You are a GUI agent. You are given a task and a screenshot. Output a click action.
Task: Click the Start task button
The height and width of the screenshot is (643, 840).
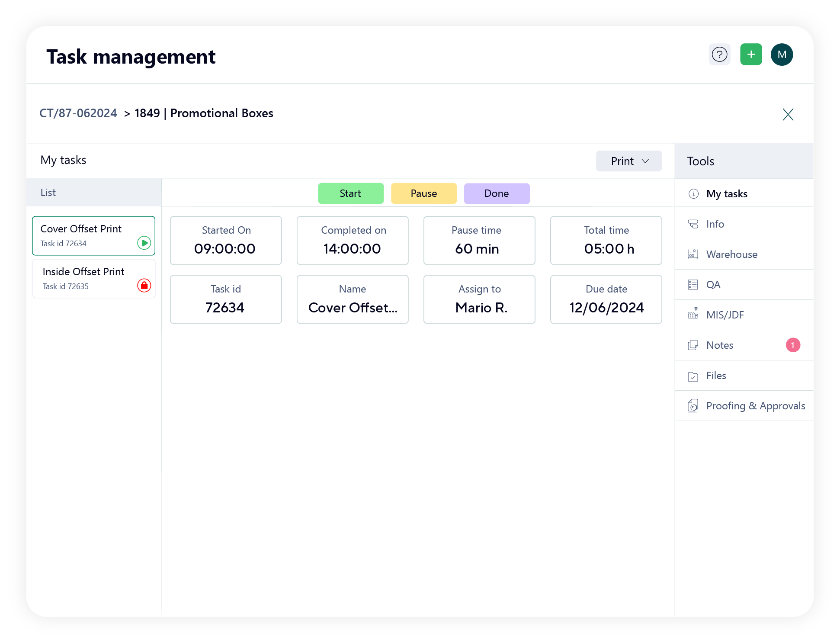point(350,193)
